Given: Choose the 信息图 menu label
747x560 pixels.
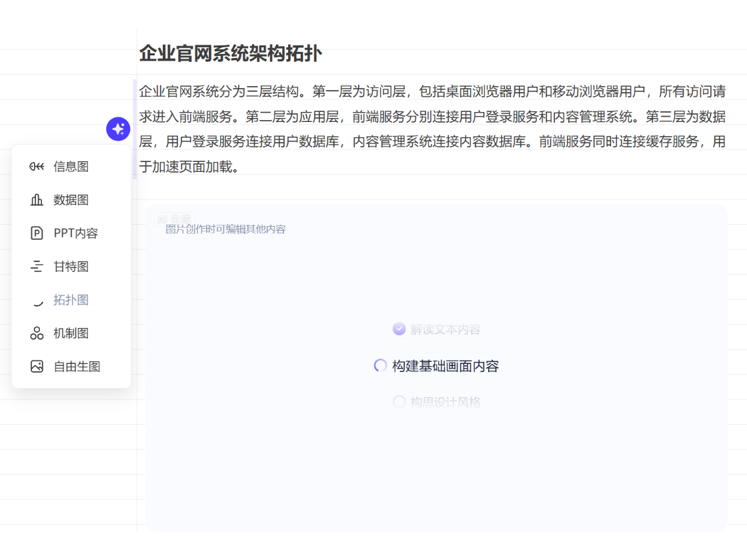Looking at the screenshot, I should 71,167.
